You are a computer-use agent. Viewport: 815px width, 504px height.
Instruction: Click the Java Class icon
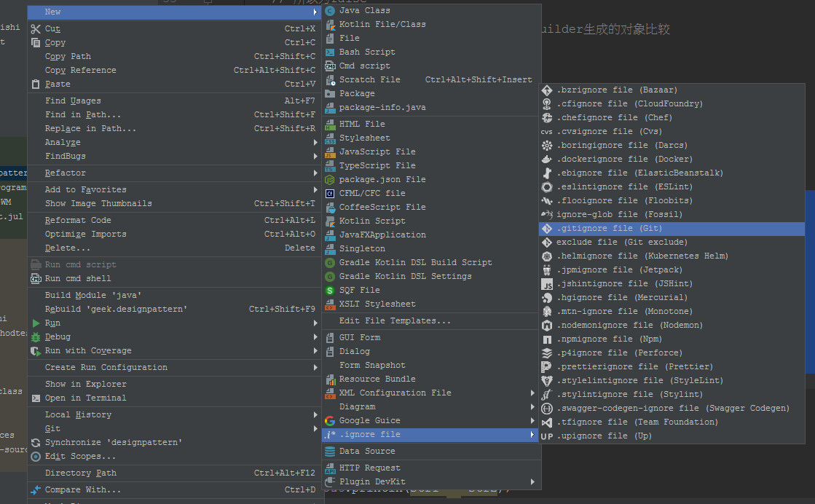pos(329,10)
